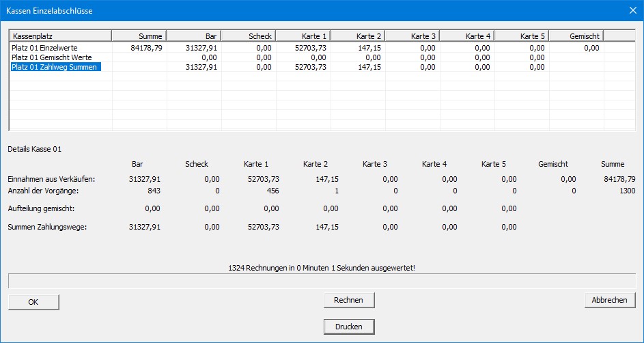Click the Drucken button
This screenshot has width=644, height=343.
(x=349, y=327)
